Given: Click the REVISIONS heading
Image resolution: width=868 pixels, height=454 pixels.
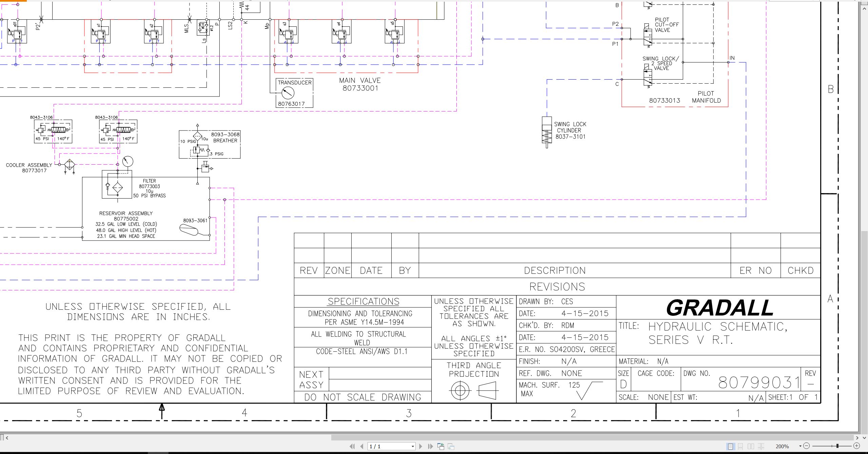Looking at the screenshot, I should tap(557, 287).
